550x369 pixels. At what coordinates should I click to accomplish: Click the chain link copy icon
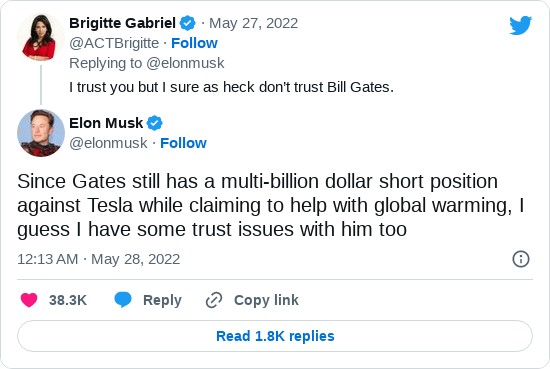click(x=214, y=300)
